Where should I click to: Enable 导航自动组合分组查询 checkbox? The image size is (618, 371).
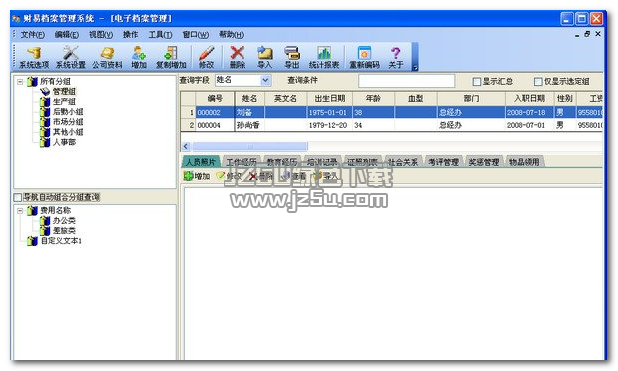click(18, 197)
